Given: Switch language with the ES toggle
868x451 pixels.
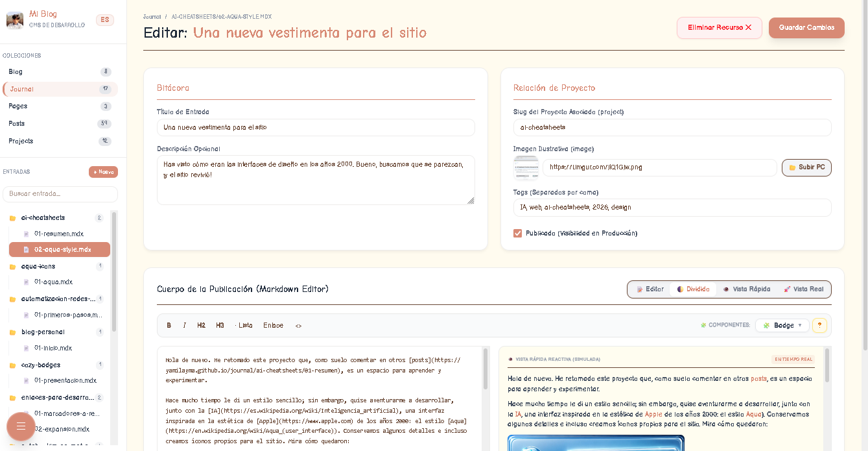Looking at the screenshot, I should (105, 20).
